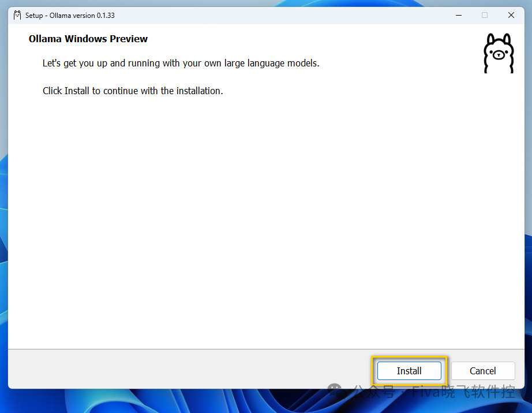Click the disabled maximize button
Image resolution: width=532 pixels, height=413 pixels.
pyautogui.click(x=485, y=15)
